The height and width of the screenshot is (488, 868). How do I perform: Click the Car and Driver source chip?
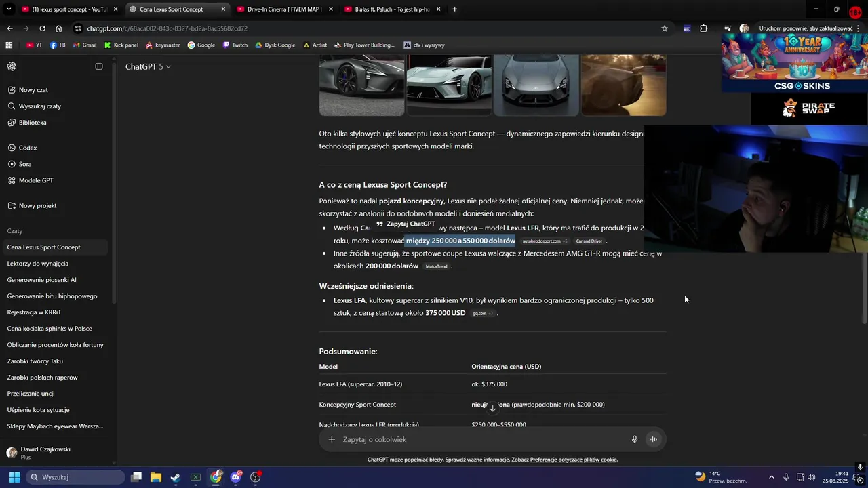pos(589,241)
